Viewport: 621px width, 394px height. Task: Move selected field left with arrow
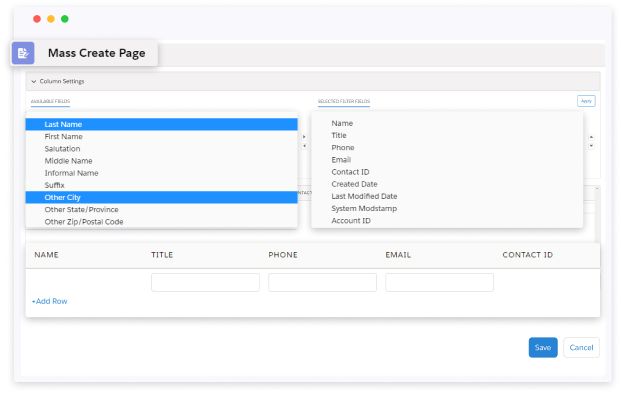(x=304, y=146)
